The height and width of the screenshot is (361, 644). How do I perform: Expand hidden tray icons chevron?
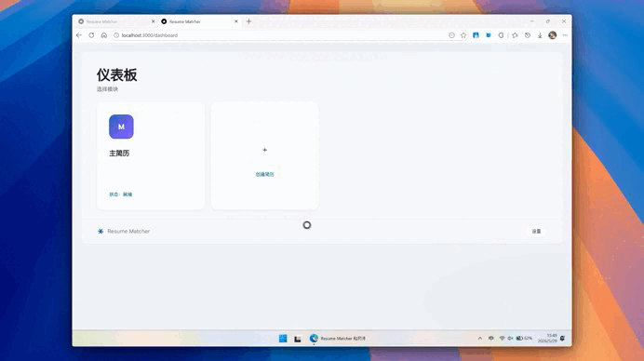point(479,339)
